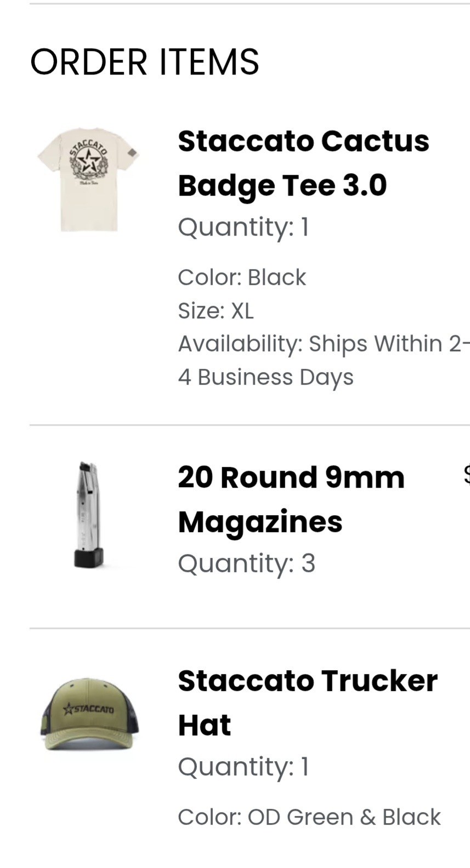
Task: Open the Cactus Badge Tee product thumbnail
Action: coord(88,180)
